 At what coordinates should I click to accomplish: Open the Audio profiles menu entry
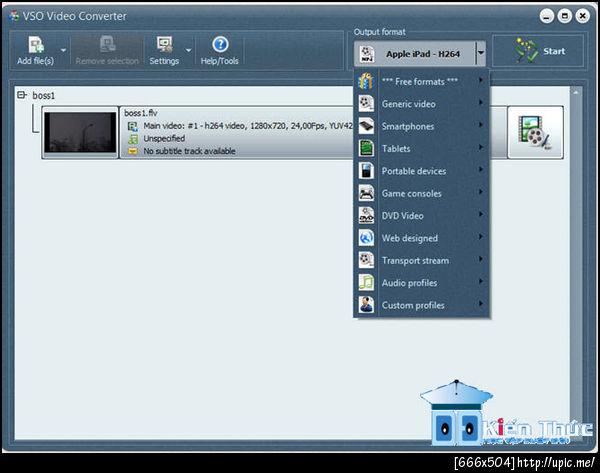pyautogui.click(x=421, y=283)
